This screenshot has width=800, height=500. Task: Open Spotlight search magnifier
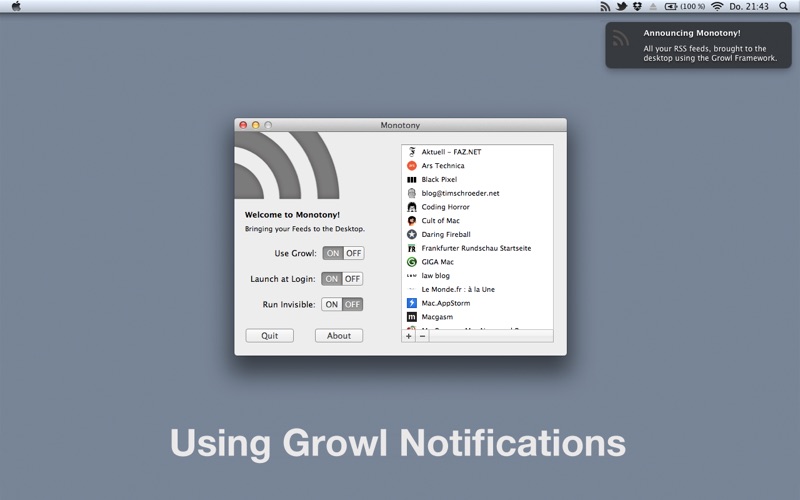[x=784, y=6]
